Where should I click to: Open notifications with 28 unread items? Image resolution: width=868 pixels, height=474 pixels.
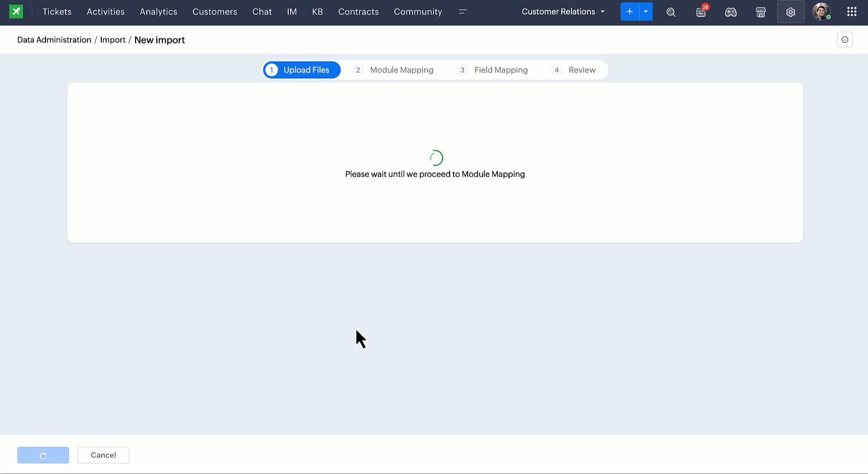701,12
